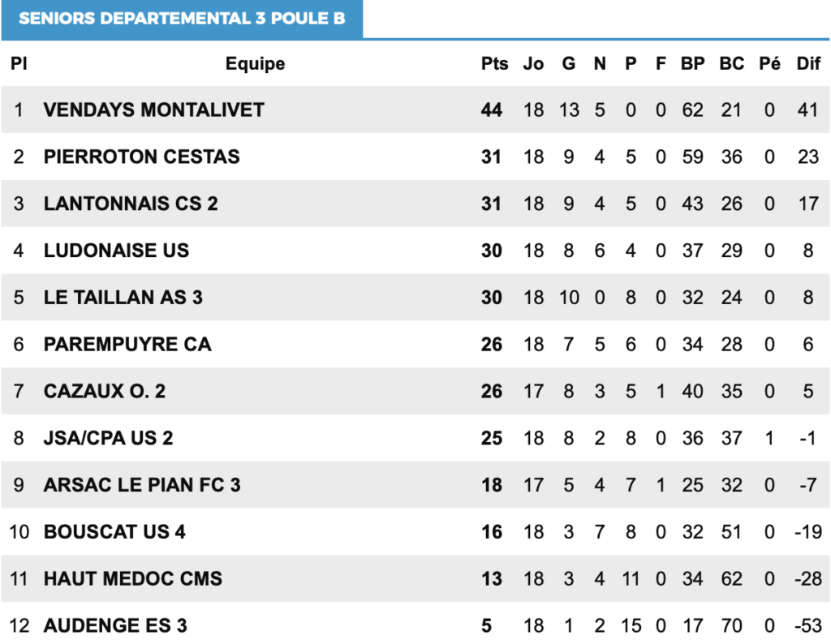Image resolution: width=831 pixels, height=644 pixels.
Task: Select the JSA/CPA US 2 team
Action: pyautogui.click(x=108, y=438)
